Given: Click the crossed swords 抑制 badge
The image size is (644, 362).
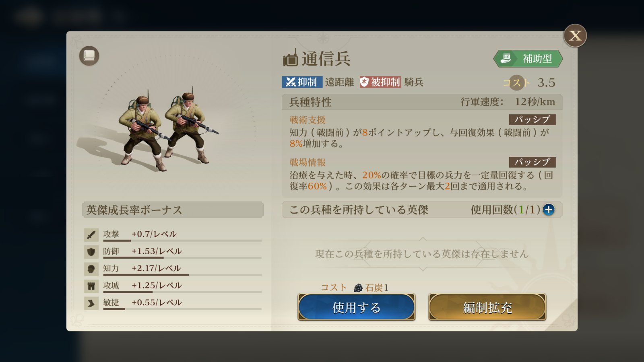Looking at the screenshot, I should [x=301, y=82].
